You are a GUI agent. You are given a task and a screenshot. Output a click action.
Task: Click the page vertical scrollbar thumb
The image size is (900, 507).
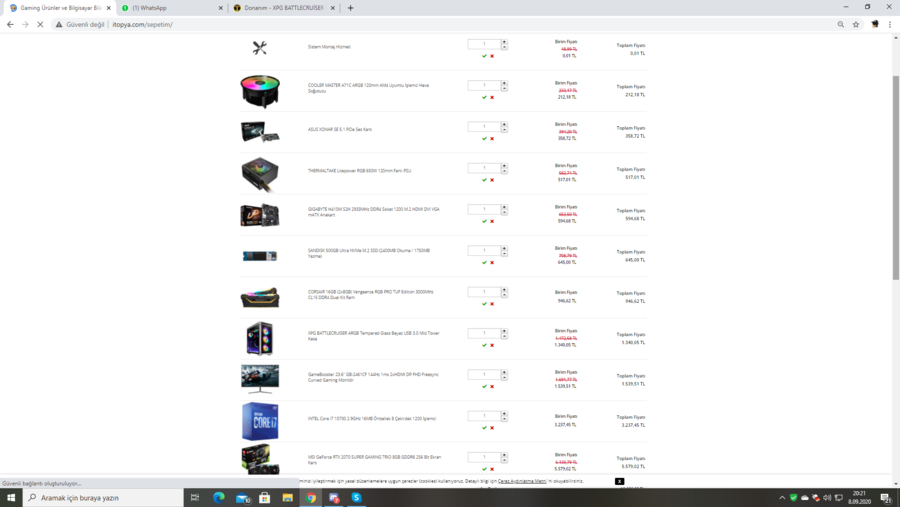(x=895, y=178)
